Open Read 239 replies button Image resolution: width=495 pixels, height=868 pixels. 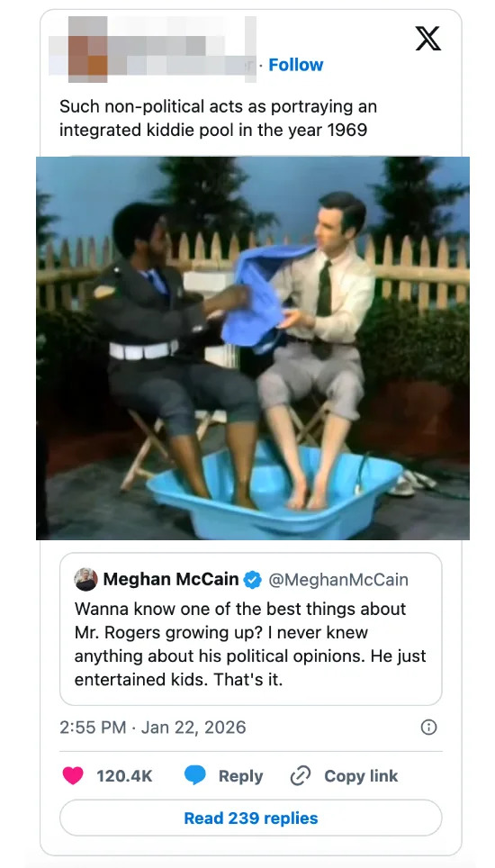(250, 818)
